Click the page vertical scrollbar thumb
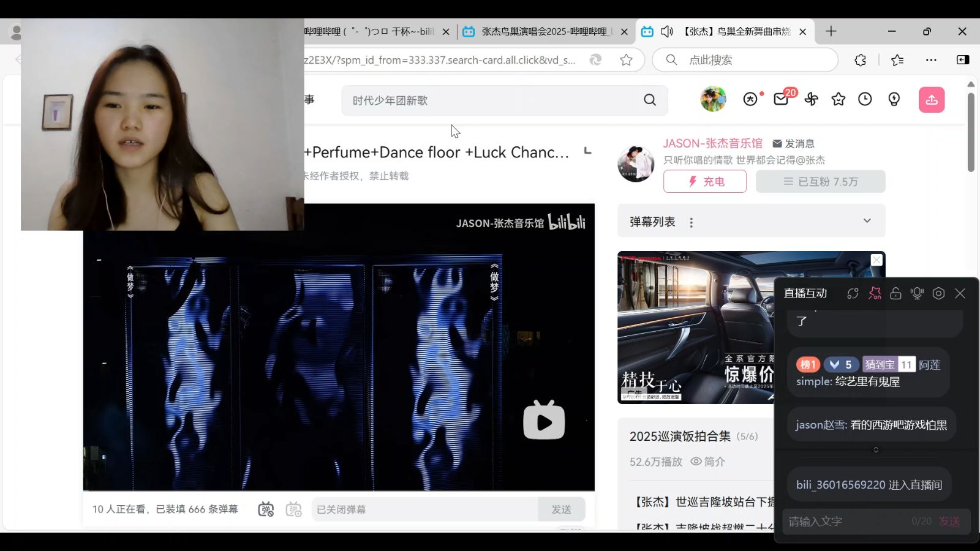980x551 pixels. click(971, 132)
